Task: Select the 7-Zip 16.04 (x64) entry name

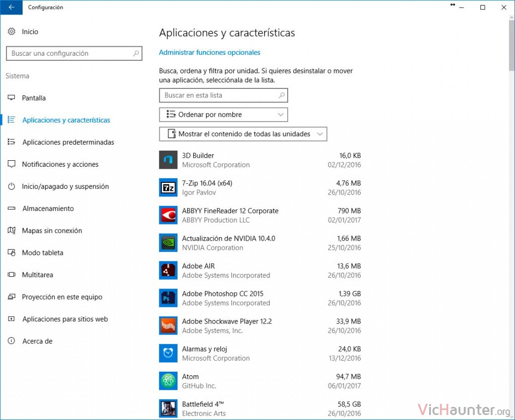Action: [x=207, y=183]
